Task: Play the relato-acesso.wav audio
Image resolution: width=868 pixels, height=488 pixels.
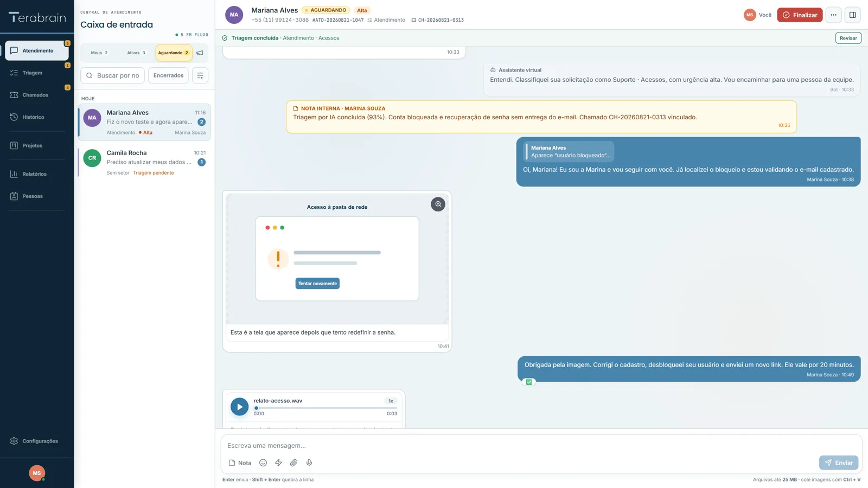Action: (239, 407)
